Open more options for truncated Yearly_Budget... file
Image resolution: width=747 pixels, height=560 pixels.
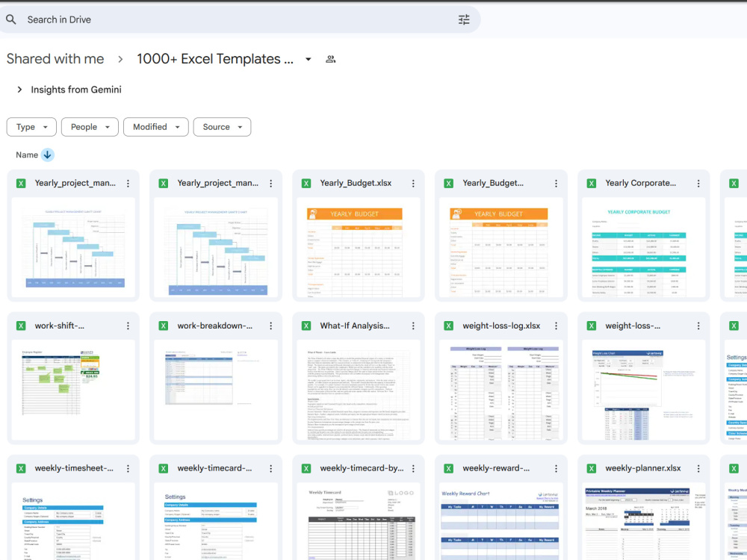click(556, 184)
